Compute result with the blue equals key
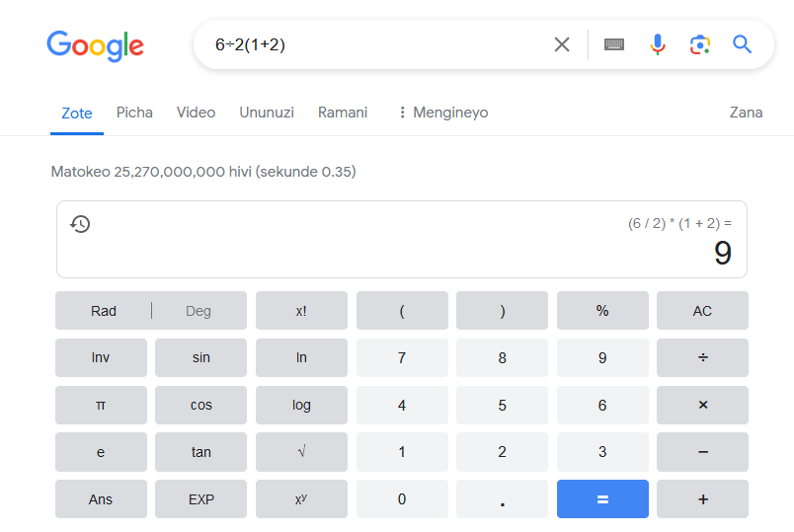The width and height of the screenshot is (794, 532). (602, 499)
